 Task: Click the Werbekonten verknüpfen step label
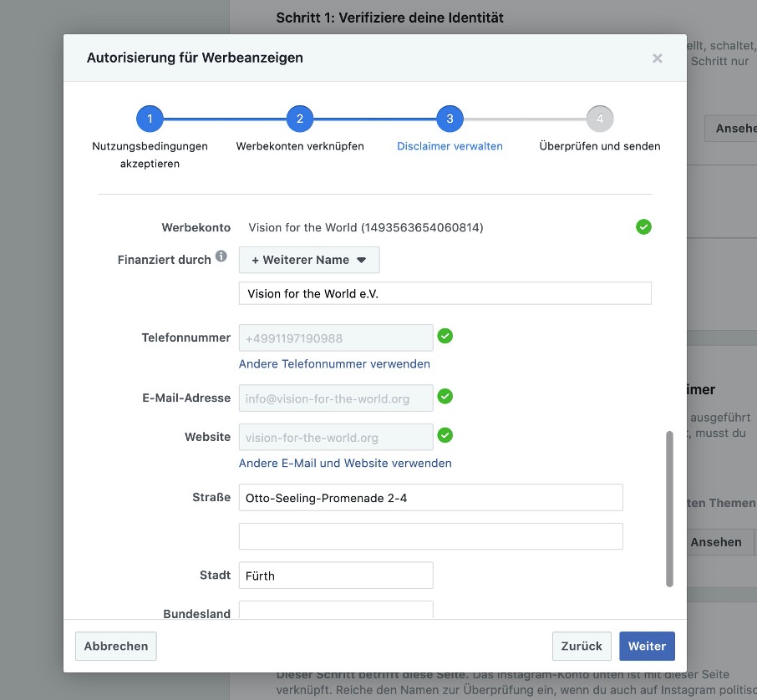300,146
